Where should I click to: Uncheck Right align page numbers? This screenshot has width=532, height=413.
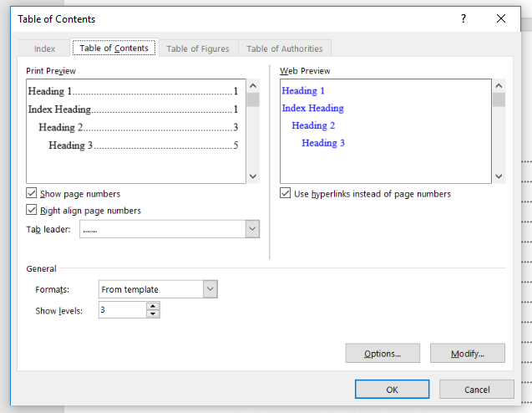pos(33,211)
